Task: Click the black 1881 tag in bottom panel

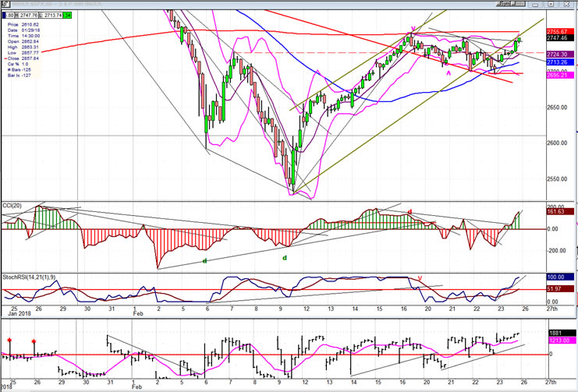Action: click(562, 333)
